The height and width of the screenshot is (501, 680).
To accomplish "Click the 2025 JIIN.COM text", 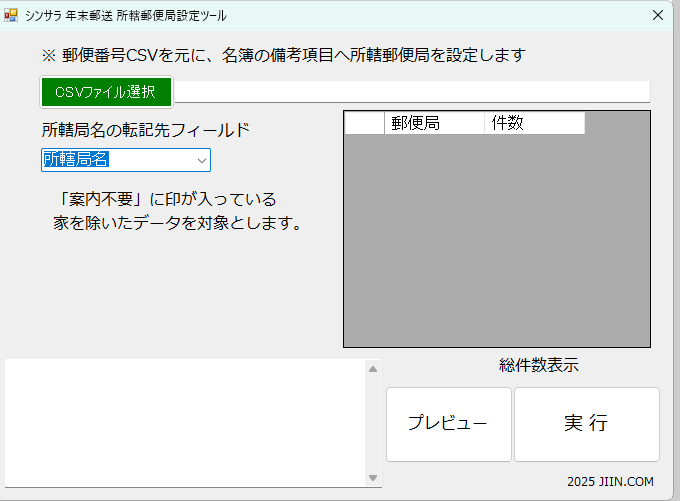I will point(610,481).
